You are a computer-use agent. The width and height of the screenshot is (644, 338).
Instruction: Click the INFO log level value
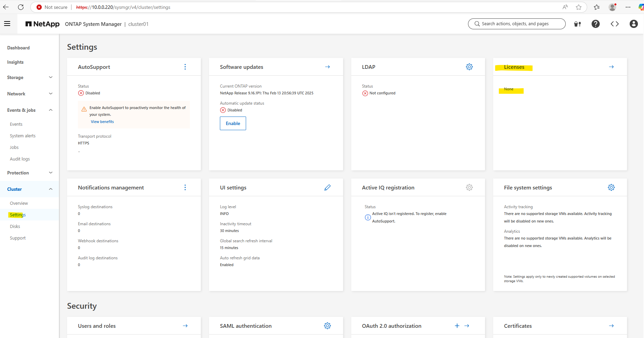coord(224,214)
